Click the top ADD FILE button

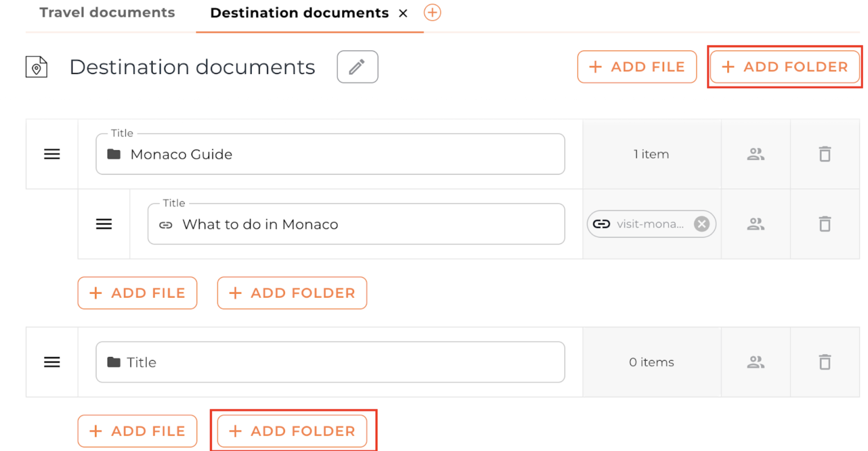[x=636, y=67]
